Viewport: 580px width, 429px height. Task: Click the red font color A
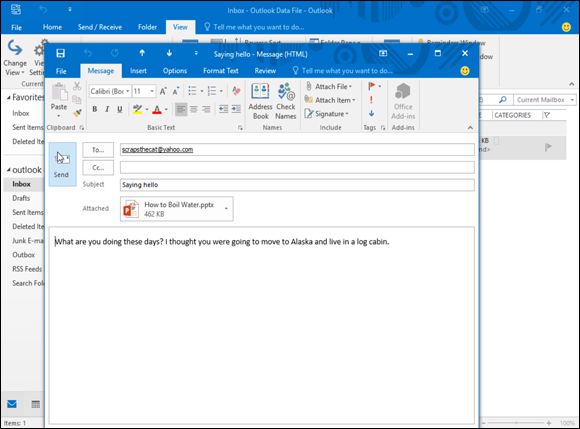pos(157,109)
